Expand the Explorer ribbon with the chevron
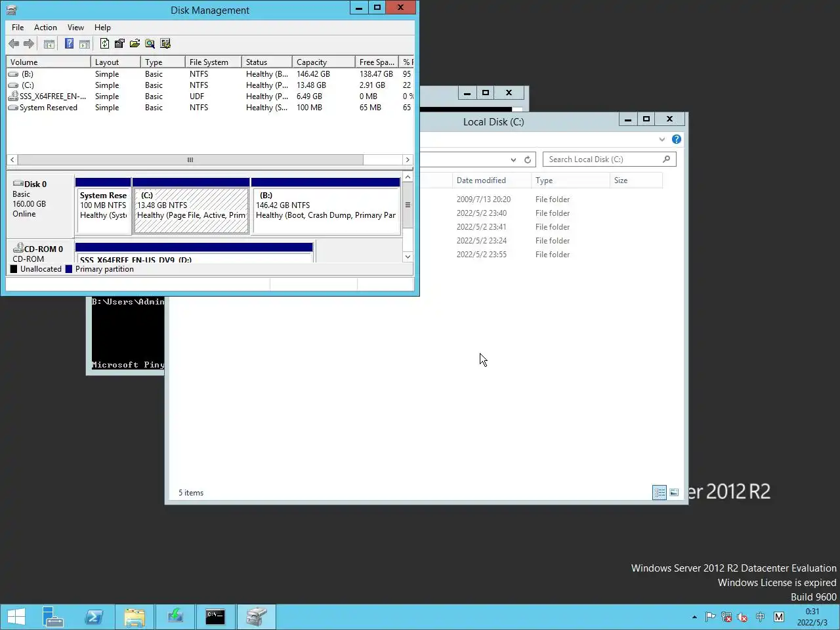This screenshot has width=840, height=630. point(661,139)
